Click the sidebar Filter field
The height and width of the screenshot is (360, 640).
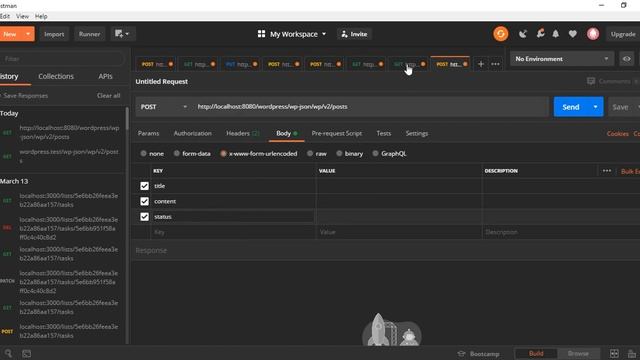point(62,59)
